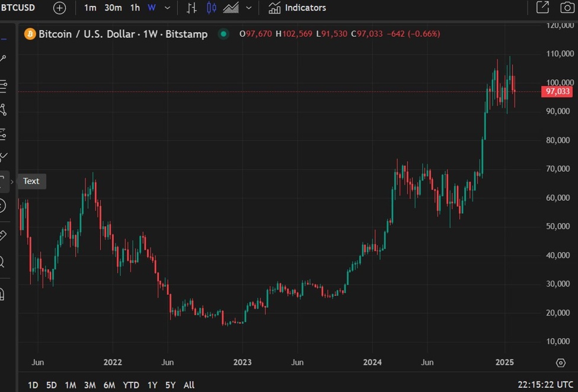Open chart settings gear near time axis
Image resolution: width=578 pixels, height=392 pixels.
(560, 362)
